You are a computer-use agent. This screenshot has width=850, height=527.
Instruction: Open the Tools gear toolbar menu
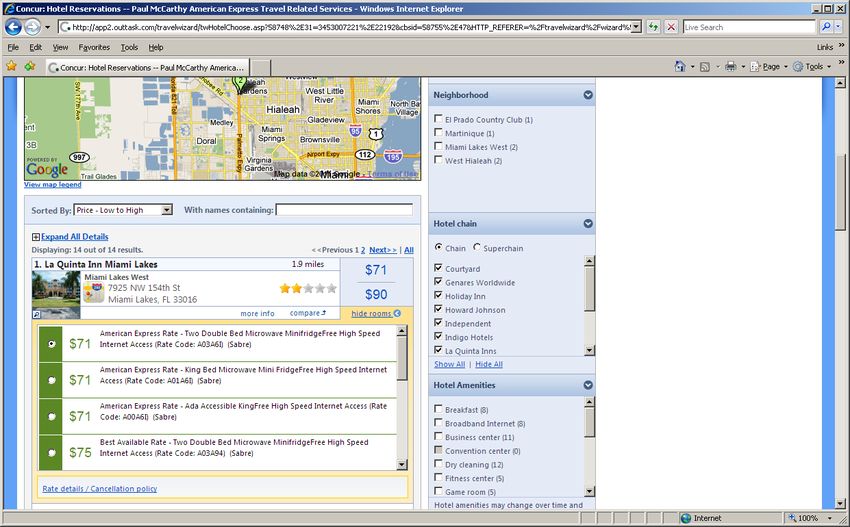click(x=812, y=66)
